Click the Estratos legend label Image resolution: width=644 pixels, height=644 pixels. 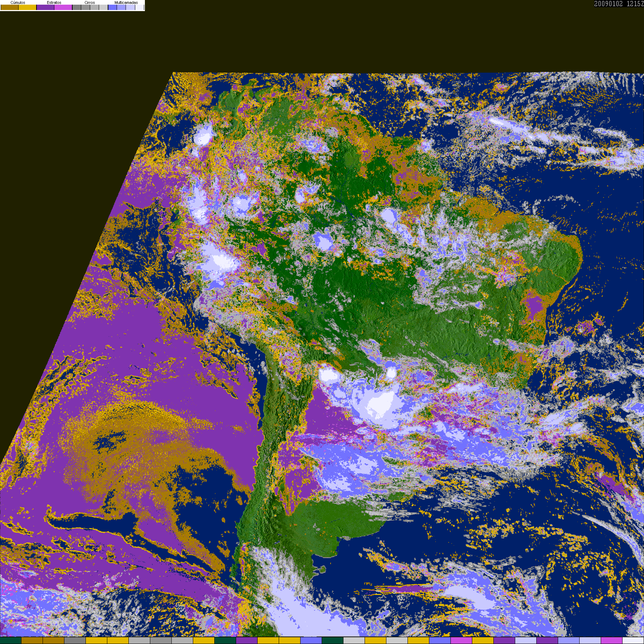click(54, 3)
